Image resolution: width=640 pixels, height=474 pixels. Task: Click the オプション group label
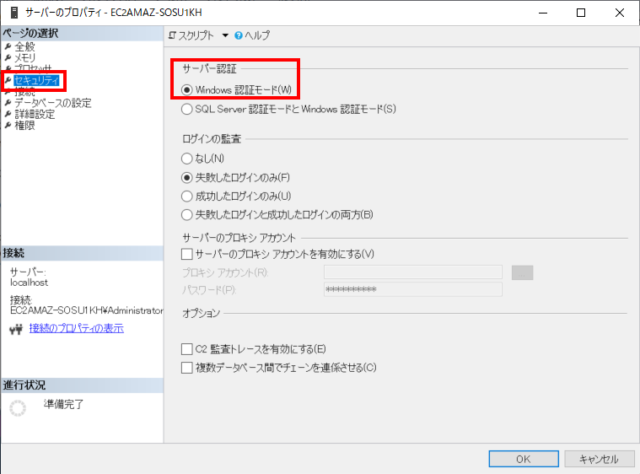[x=201, y=314]
